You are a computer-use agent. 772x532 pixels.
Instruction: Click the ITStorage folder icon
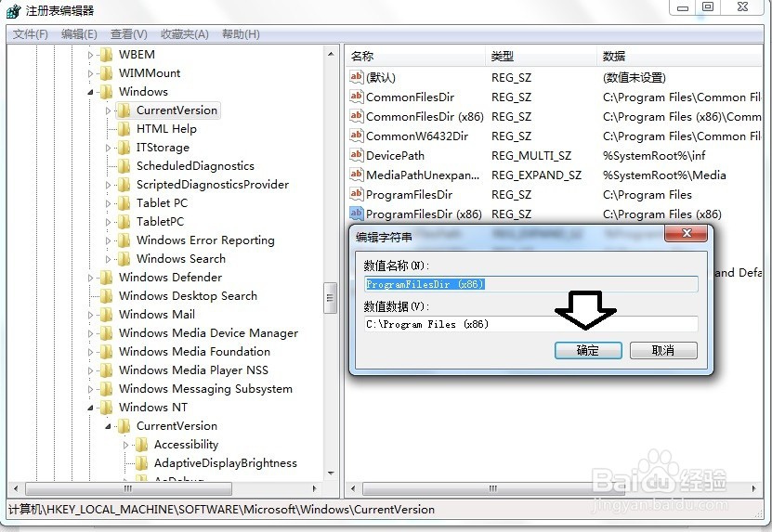124,148
